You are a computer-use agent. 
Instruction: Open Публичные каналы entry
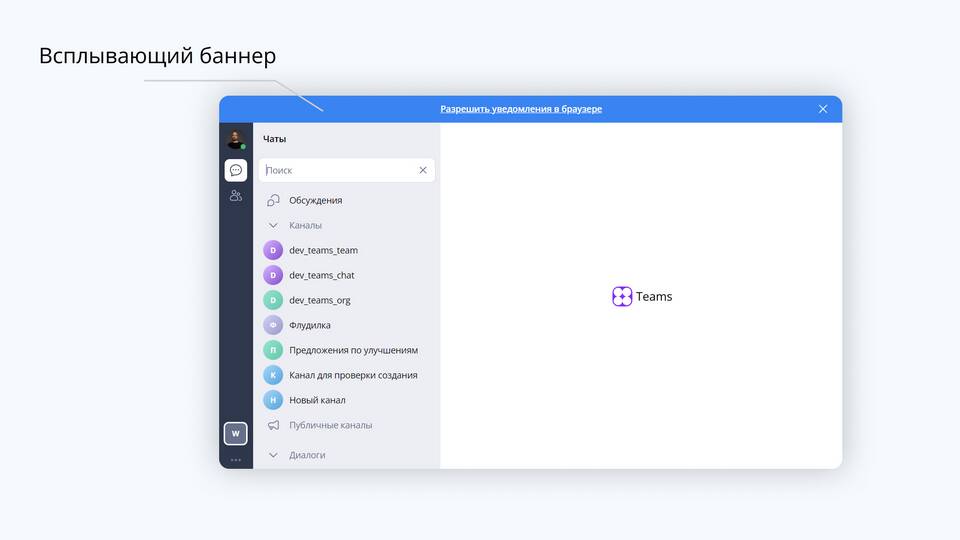[x=331, y=425]
